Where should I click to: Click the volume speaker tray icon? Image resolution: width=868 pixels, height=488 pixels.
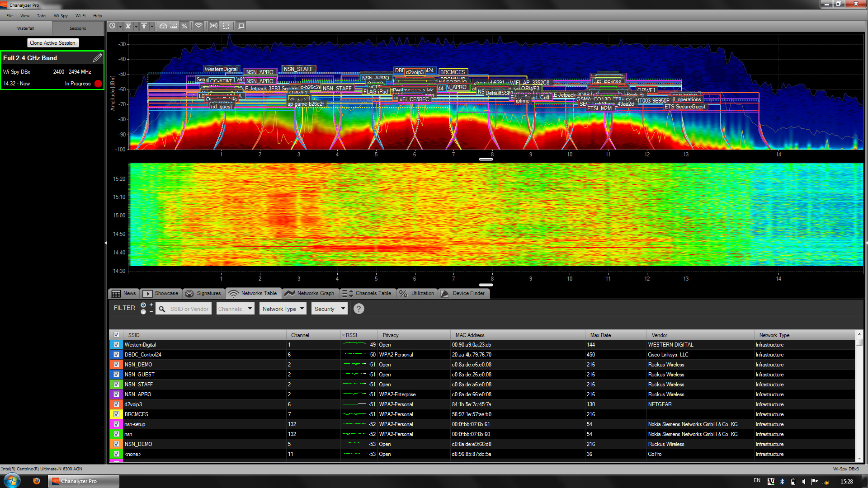(x=804, y=482)
